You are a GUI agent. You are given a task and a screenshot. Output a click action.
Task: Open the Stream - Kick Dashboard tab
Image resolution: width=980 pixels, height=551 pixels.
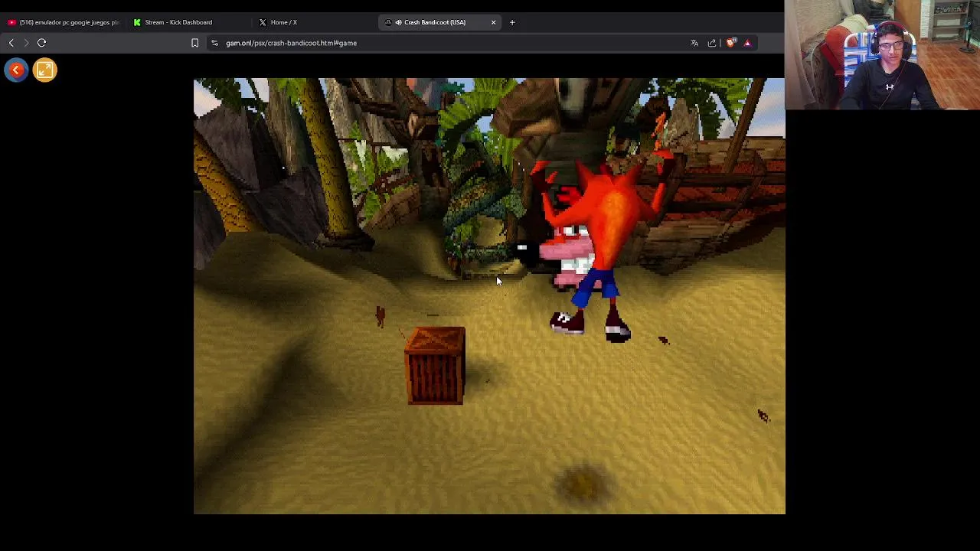click(x=178, y=22)
